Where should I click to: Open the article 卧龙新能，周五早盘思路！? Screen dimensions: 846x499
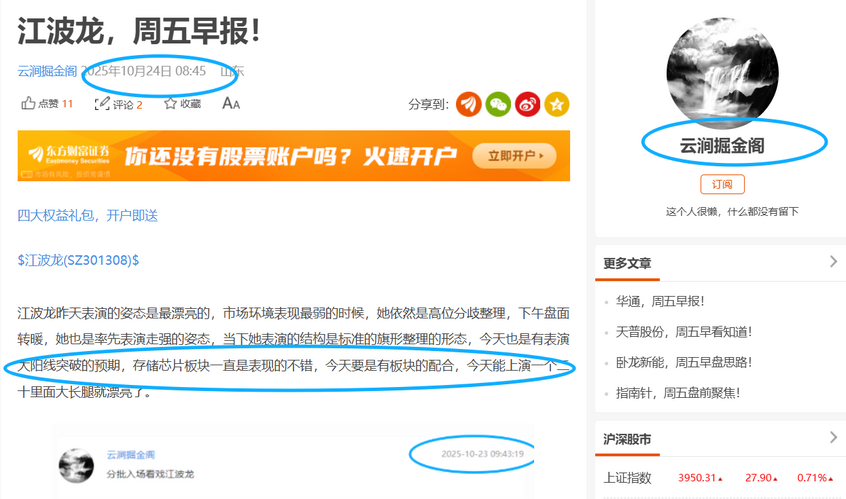pos(684,363)
